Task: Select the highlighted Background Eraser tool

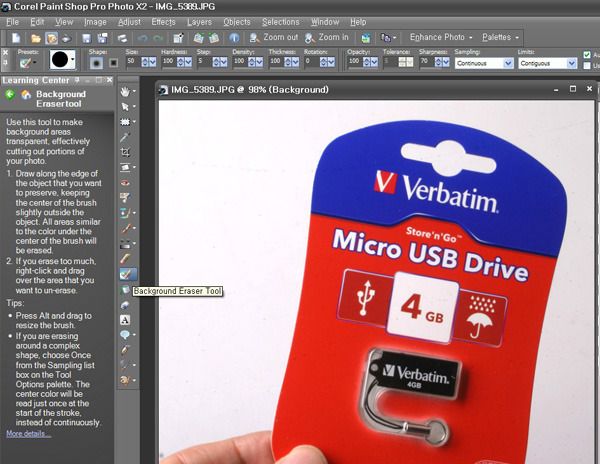Action: [128, 274]
